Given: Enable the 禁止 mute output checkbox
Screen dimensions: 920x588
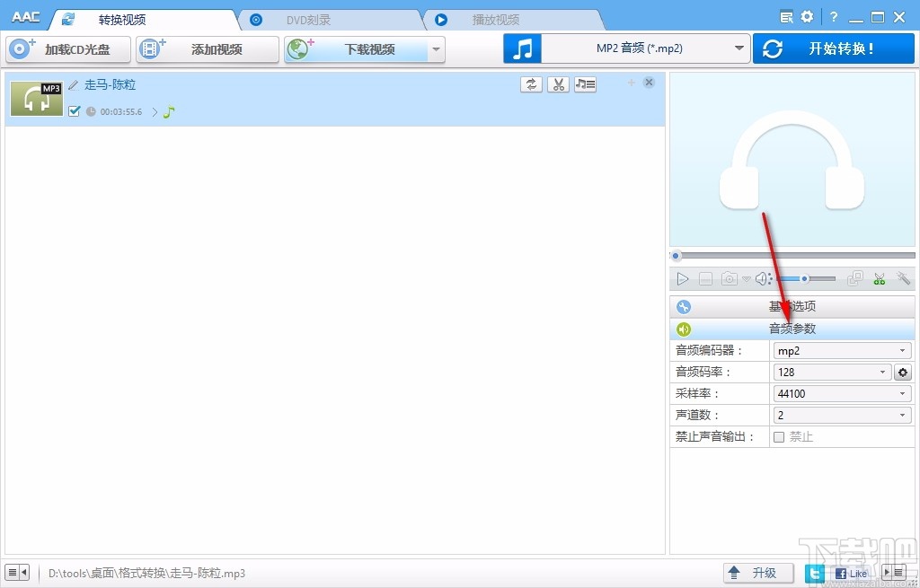Looking at the screenshot, I should coord(778,436).
